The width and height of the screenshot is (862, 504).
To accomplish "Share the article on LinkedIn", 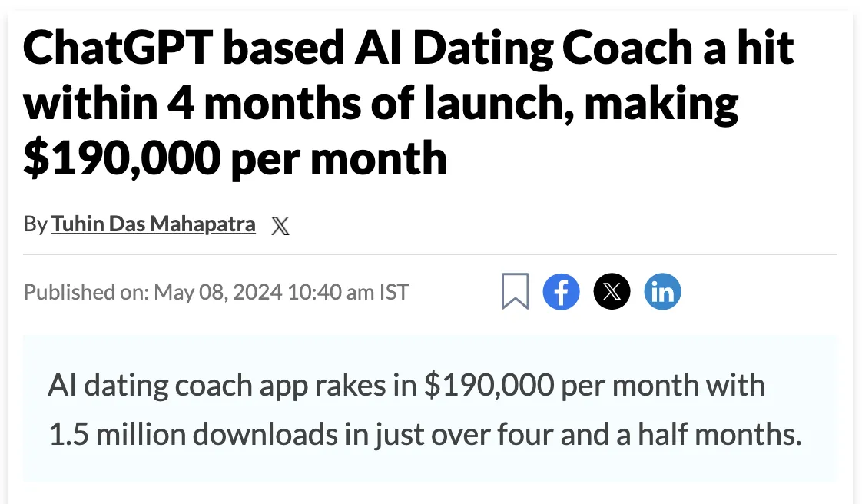I will (x=662, y=291).
